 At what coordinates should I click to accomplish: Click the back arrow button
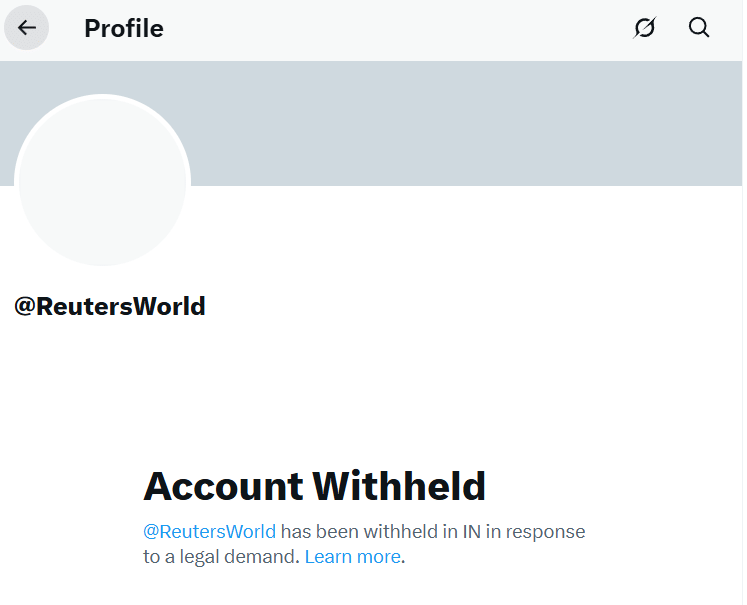point(27,28)
